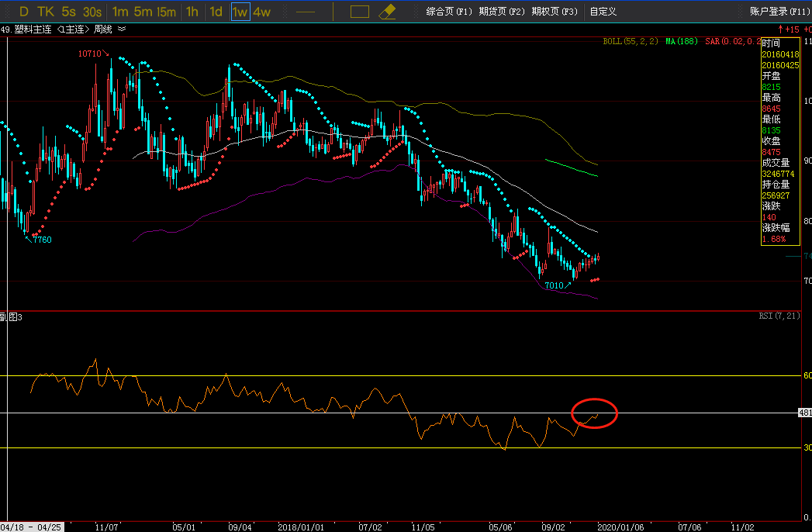The width and height of the screenshot is (812, 532).
Task: Select the D daily period button
Action: click(x=23, y=12)
